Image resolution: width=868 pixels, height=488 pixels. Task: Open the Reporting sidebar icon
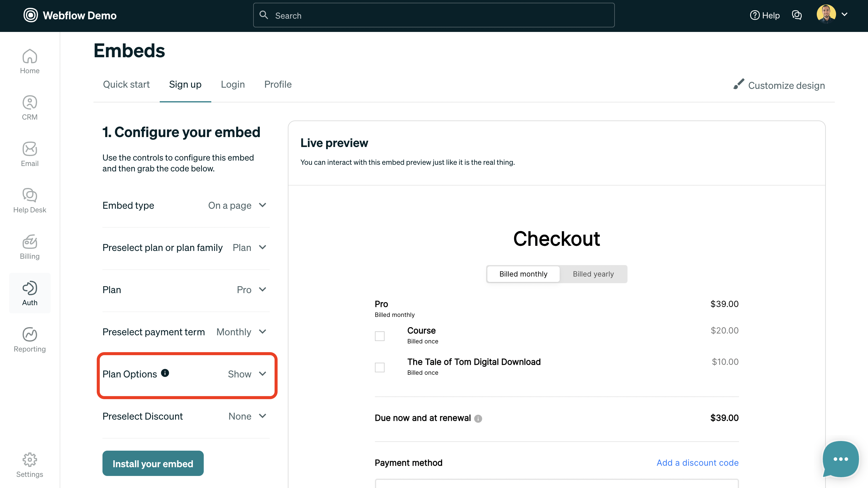click(x=30, y=340)
